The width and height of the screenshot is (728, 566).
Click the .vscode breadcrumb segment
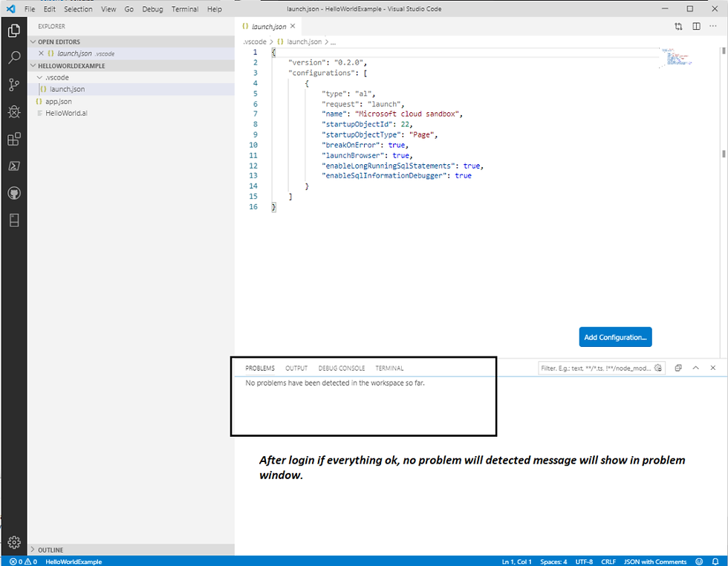click(x=255, y=42)
